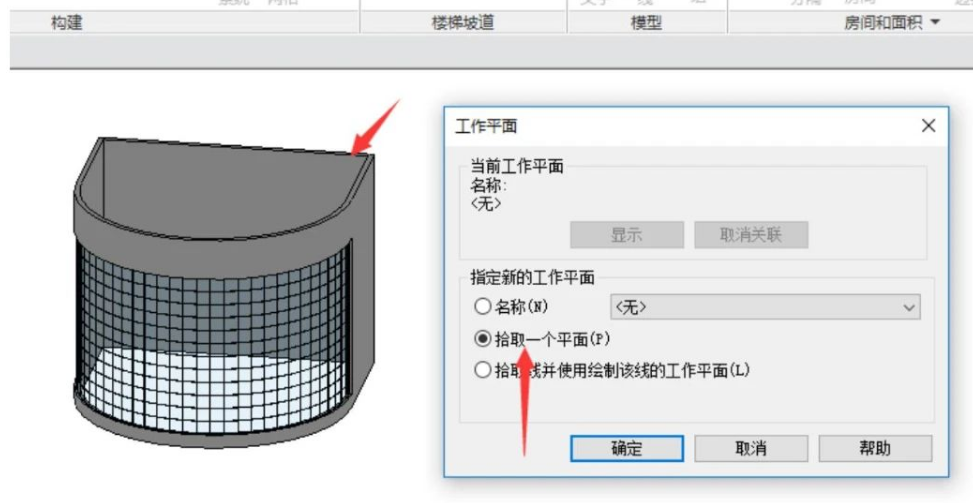
Task: Click the 指定新的工作平面 group label
Action: pyautogui.click(x=532, y=277)
